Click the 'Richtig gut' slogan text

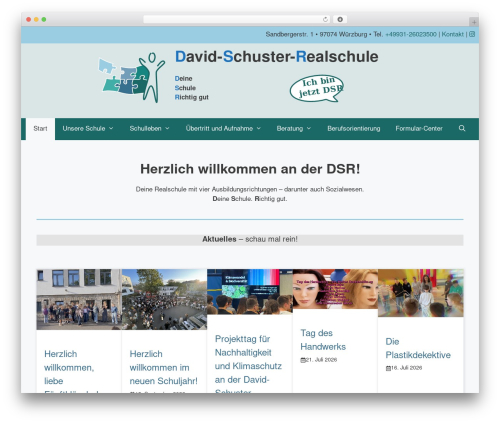[192, 97]
